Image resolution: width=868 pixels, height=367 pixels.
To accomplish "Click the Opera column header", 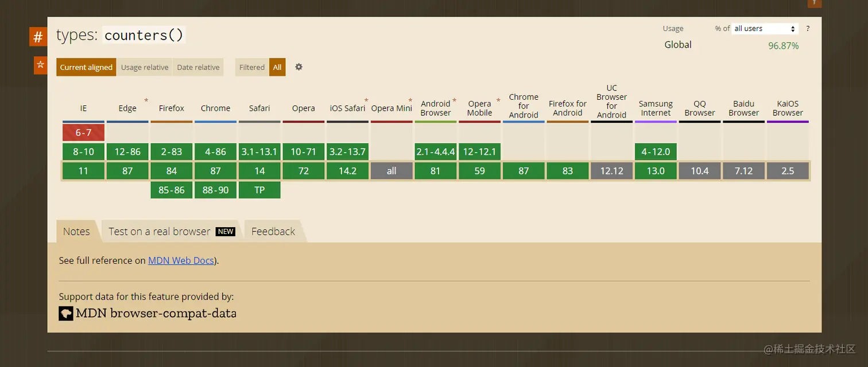I will click(x=304, y=108).
